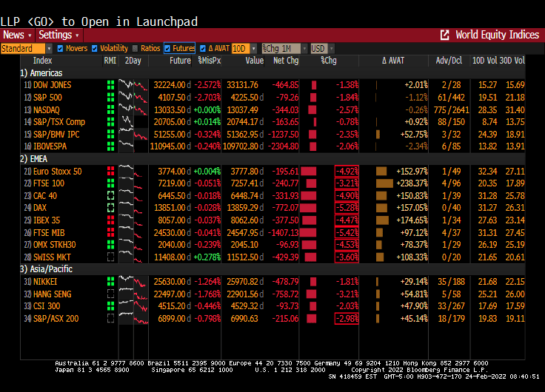545x392 pixels.
Task: Sort by the %Chg column header
Action: point(328,61)
